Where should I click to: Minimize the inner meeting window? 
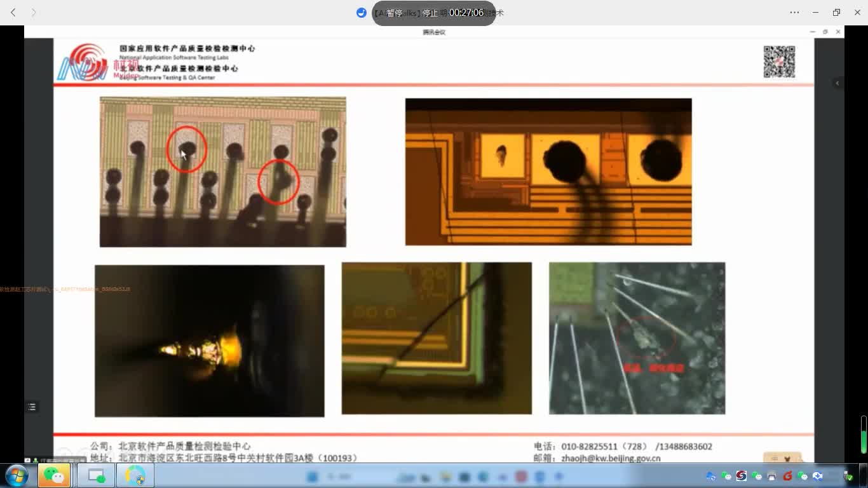812,32
